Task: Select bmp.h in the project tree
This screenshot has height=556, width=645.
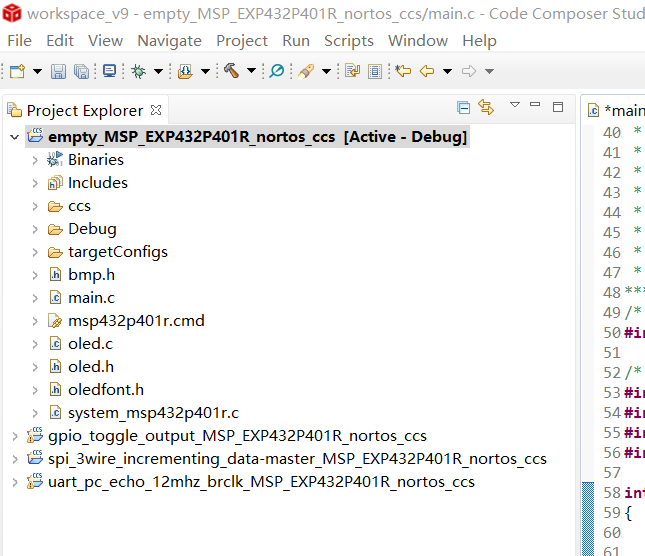Action: click(91, 275)
